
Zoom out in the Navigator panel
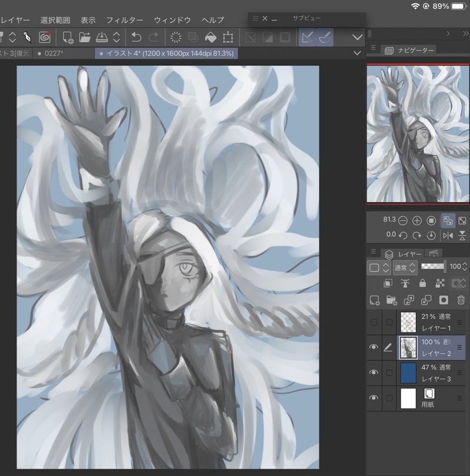click(402, 221)
